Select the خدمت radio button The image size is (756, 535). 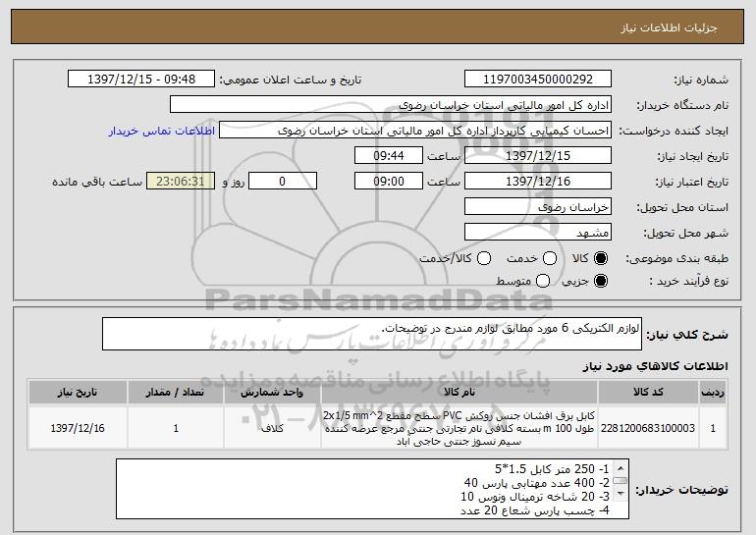click(550, 259)
